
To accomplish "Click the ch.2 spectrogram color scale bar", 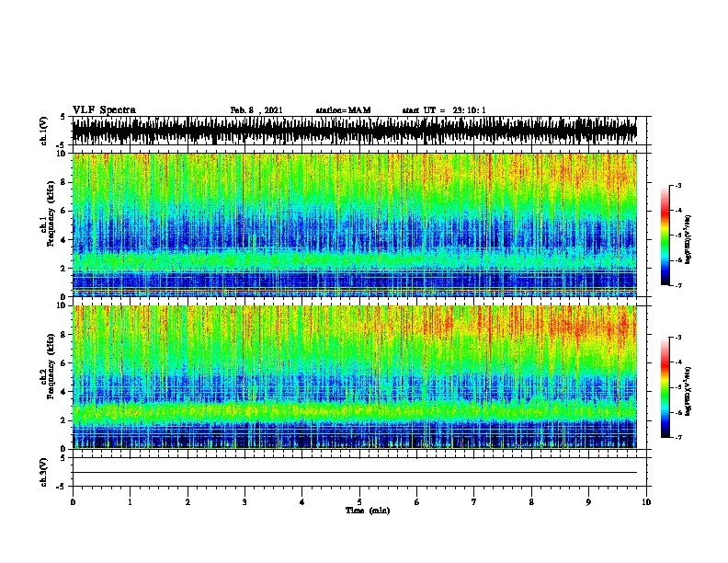I will 665,387.
